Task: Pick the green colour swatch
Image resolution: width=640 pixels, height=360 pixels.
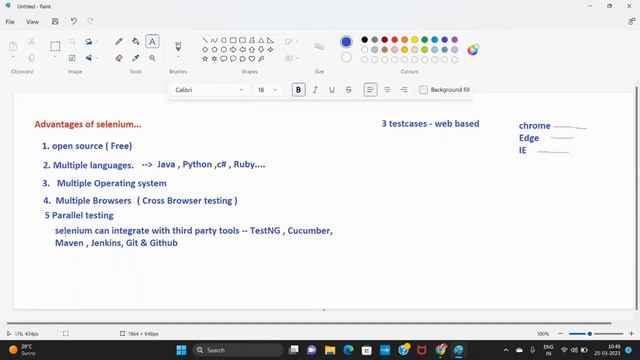Action: pyautogui.click(x=424, y=40)
